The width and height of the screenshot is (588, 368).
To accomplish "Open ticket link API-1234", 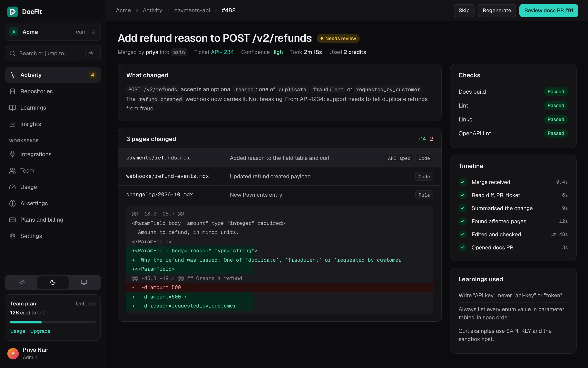I will click(x=222, y=52).
